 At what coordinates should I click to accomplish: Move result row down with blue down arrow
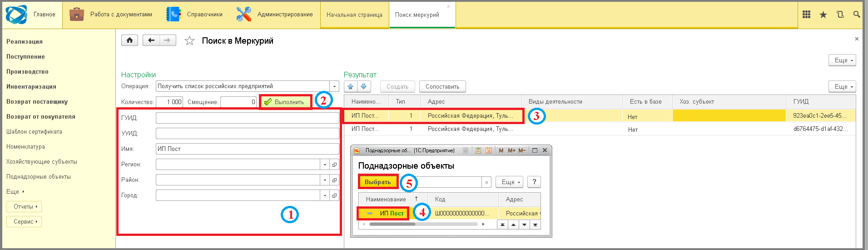tap(364, 86)
